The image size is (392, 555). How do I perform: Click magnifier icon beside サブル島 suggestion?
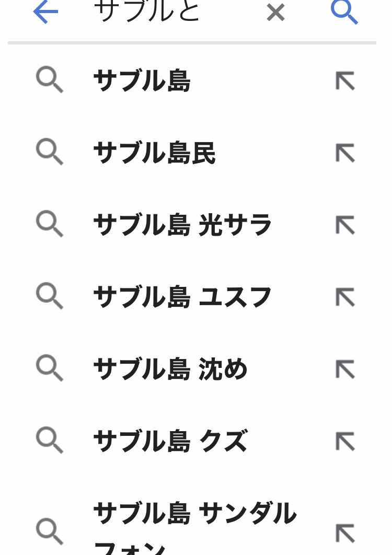pos(50,81)
